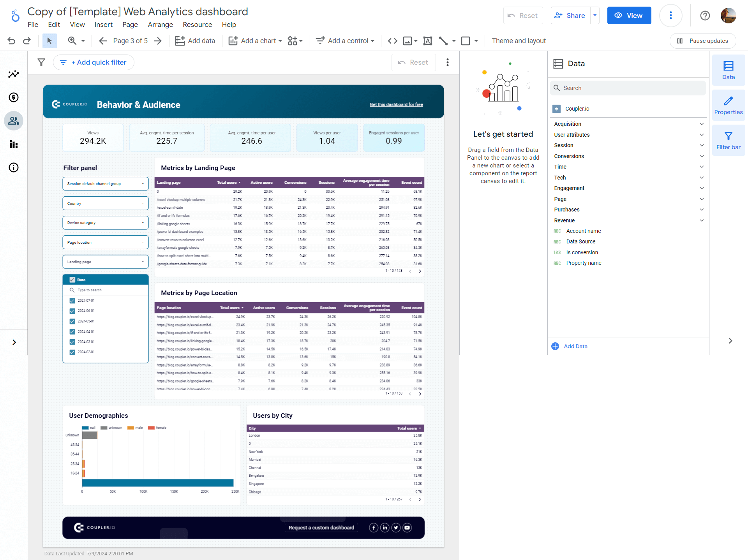Screen dimensions: 748x560
Task: Open the Add a control dropdown
Action: (x=345, y=41)
